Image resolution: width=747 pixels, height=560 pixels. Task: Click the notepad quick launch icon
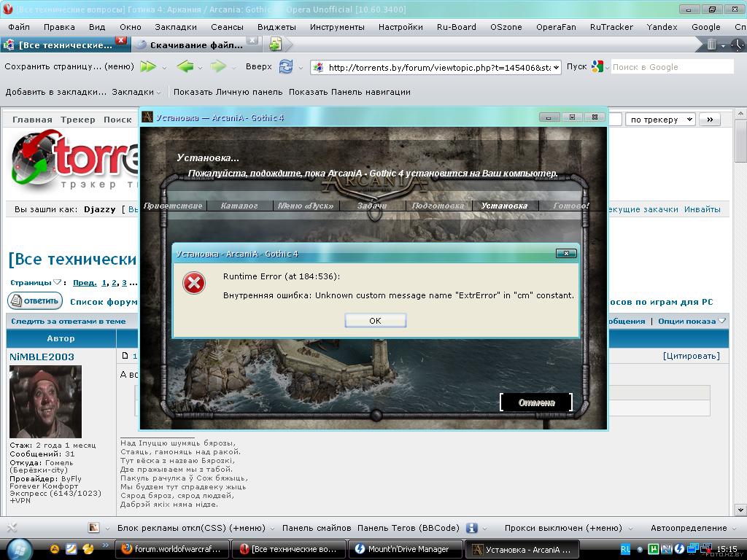(x=71, y=549)
